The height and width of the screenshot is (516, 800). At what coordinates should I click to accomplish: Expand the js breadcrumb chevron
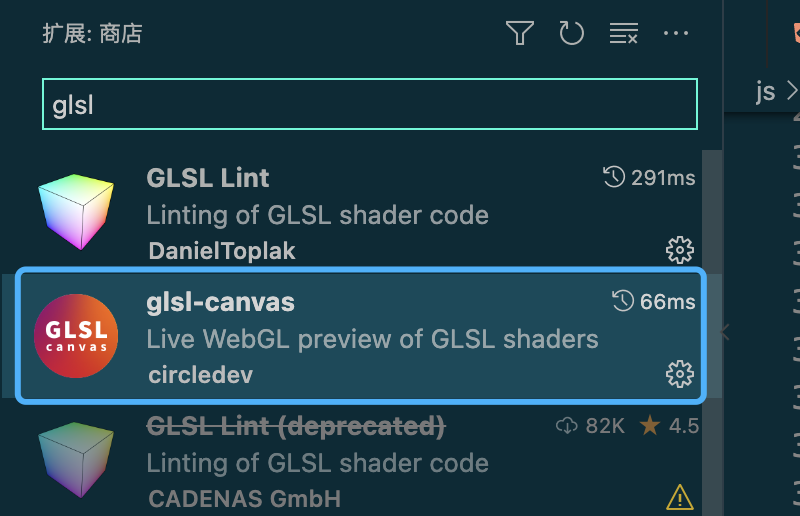791,91
